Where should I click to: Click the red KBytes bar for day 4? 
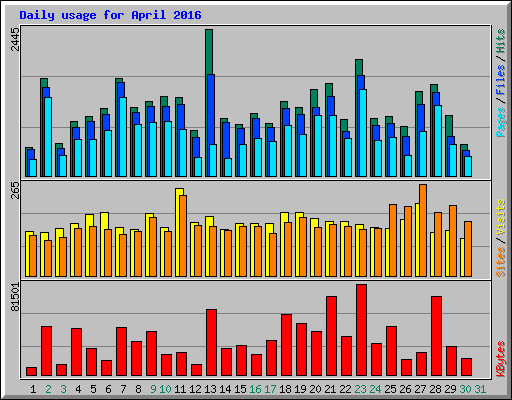pos(77,352)
